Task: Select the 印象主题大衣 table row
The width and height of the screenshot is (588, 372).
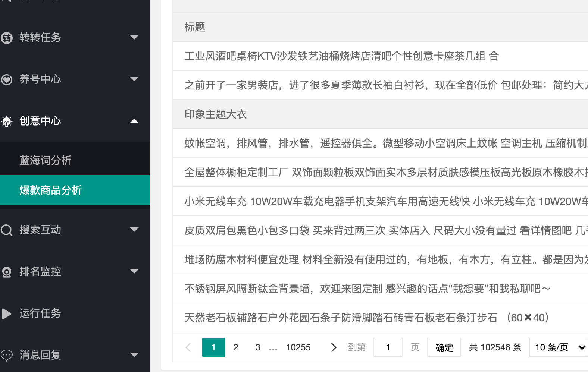Action: tap(216, 114)
